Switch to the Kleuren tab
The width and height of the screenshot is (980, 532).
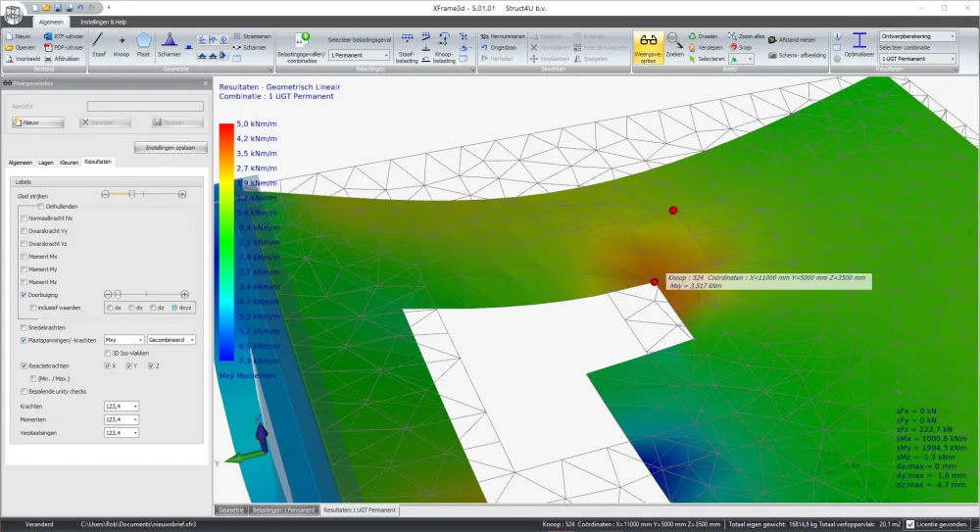point(69,163)
